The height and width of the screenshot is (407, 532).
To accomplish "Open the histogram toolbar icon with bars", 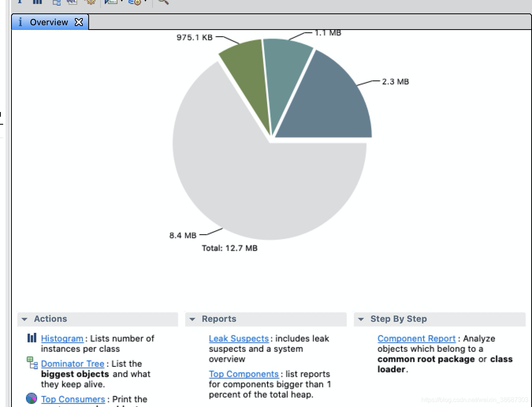I will point(37,2).
